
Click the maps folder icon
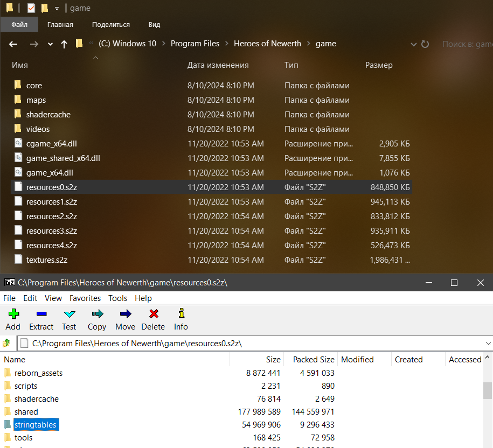[x=18, y=99]
